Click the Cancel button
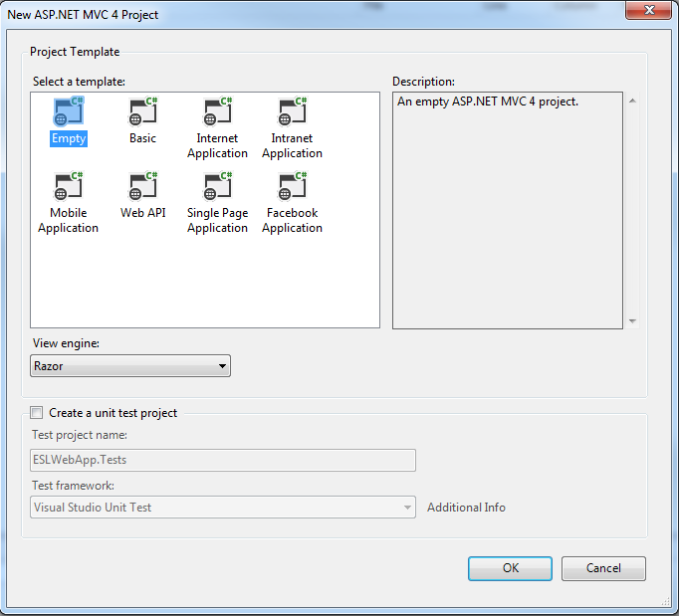 click(x=603, y=568)
